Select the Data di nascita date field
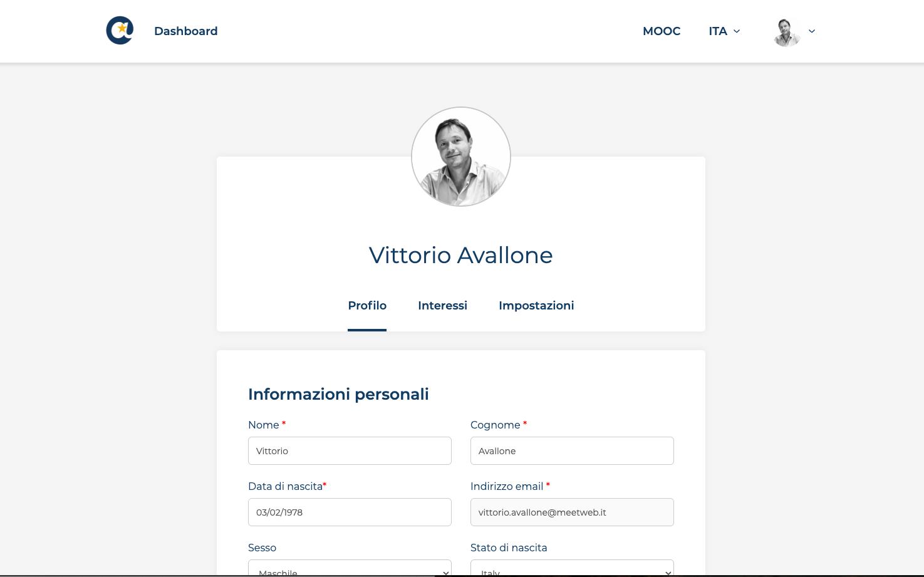 (350, 512)
